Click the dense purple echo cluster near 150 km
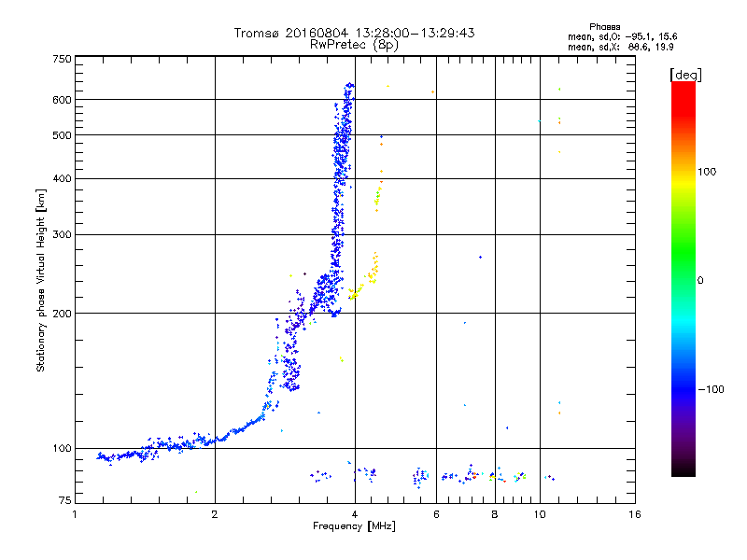Screen dimensions: 747x560 (290, 374)
